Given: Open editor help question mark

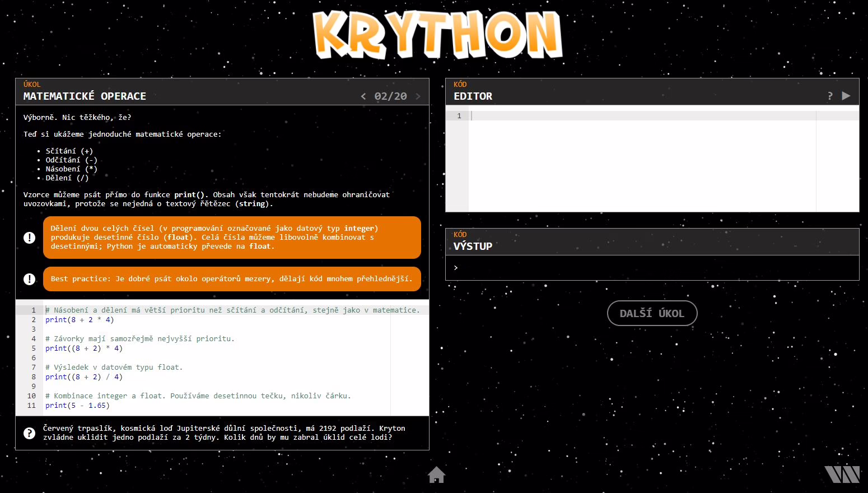Looking at the screenshot, I should (830, 96).
